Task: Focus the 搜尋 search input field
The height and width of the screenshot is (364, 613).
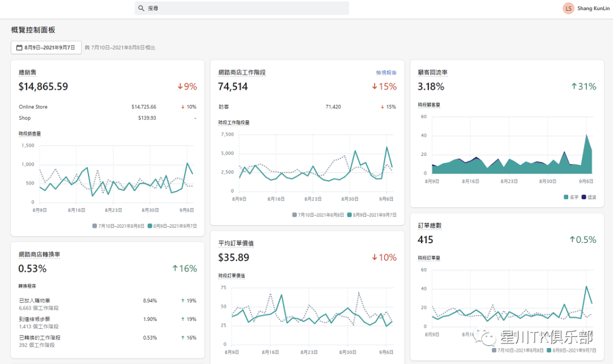Action: click(x=242, y=8)
